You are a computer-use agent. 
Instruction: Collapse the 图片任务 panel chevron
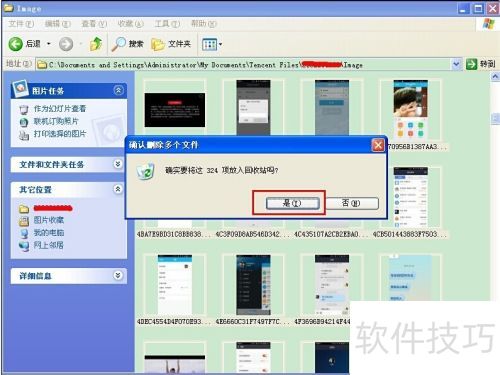click(118, 90)
